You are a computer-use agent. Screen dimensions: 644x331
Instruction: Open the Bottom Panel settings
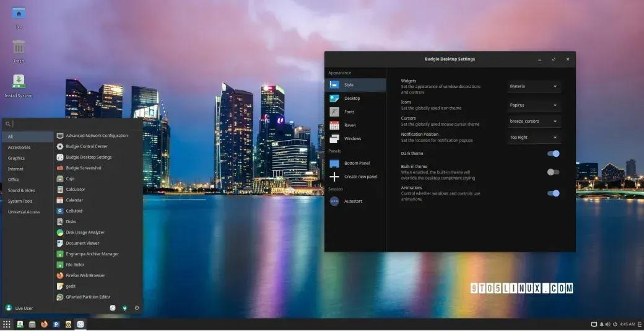pyautogui.click(x=355, y=163)
